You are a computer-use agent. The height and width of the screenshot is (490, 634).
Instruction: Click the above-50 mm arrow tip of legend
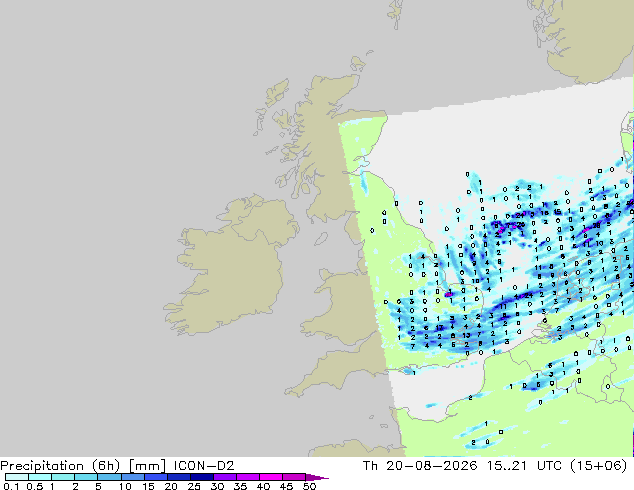(317, 477)
